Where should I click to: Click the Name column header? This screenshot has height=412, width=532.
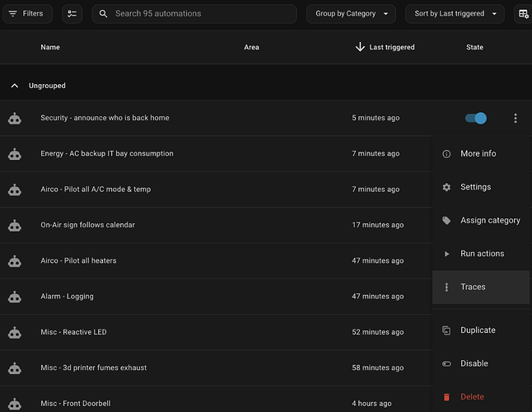(x=50, y=47)
